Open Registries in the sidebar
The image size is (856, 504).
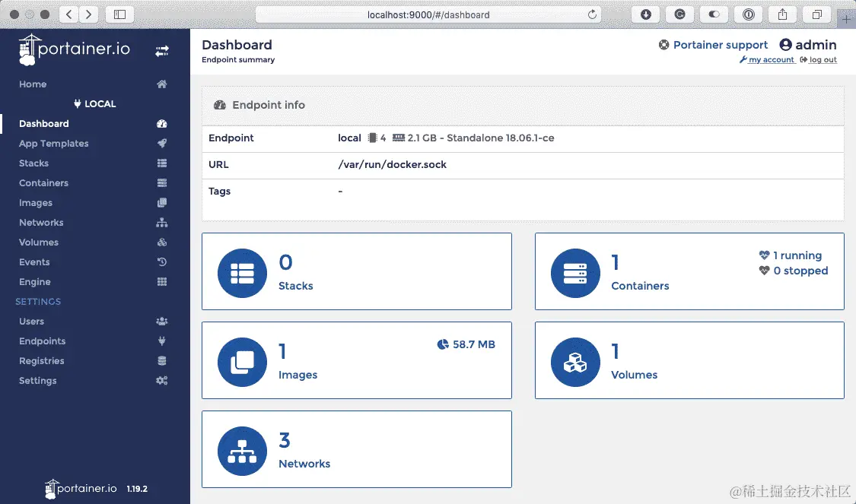(42, 360)
